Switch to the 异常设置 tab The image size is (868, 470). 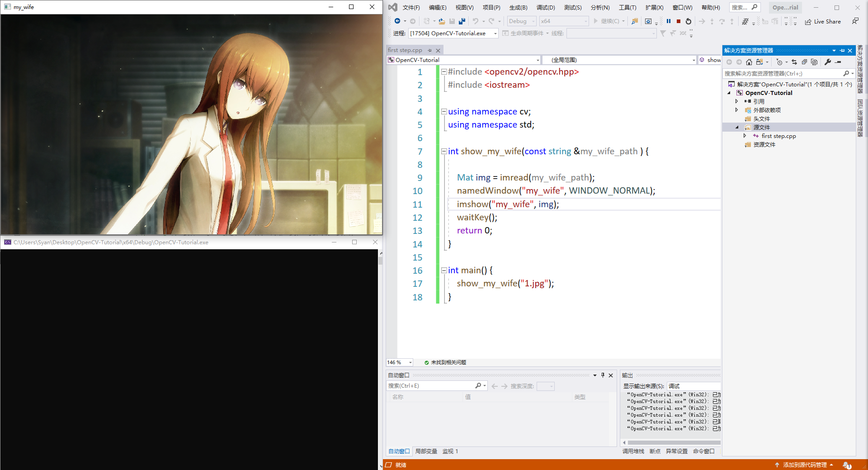(x=677, y=451)
